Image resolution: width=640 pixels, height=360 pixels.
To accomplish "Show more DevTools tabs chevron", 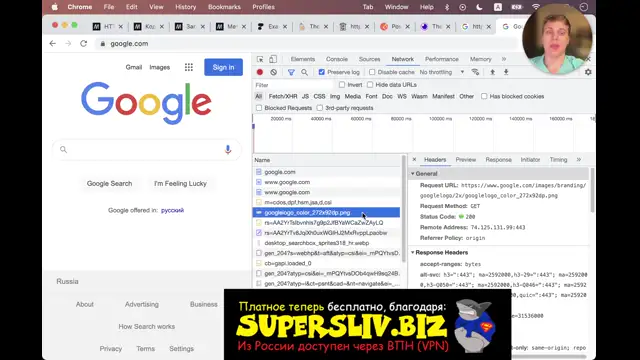I will click(x=504, y=59).
